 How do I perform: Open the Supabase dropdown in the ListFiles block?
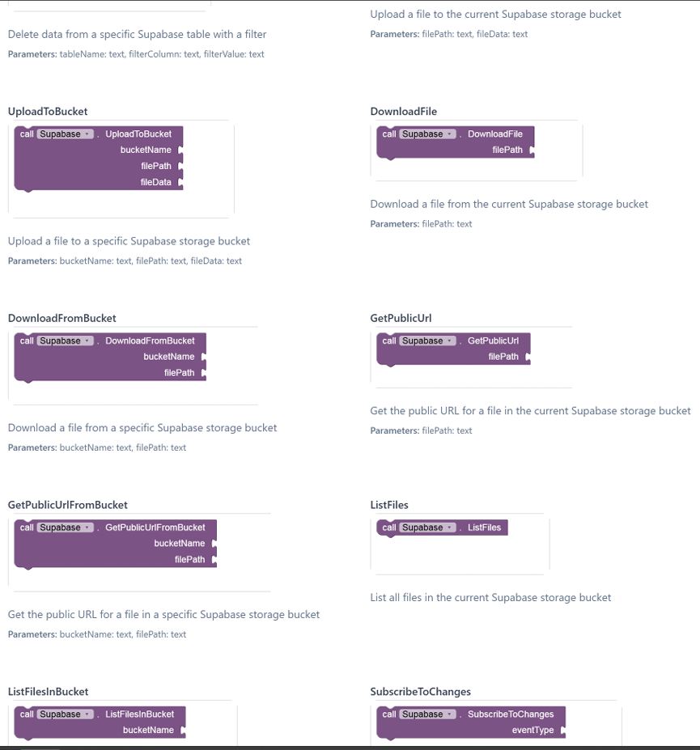428,528
